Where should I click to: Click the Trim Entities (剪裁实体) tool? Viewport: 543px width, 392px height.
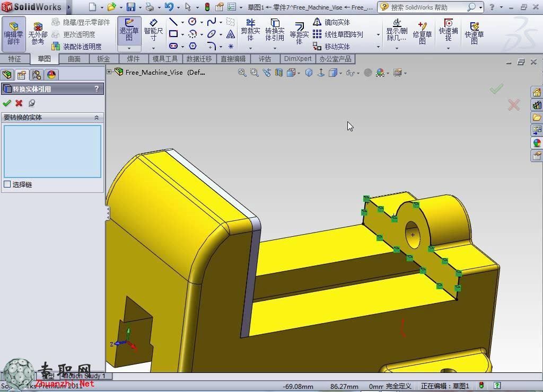point(250,30)
